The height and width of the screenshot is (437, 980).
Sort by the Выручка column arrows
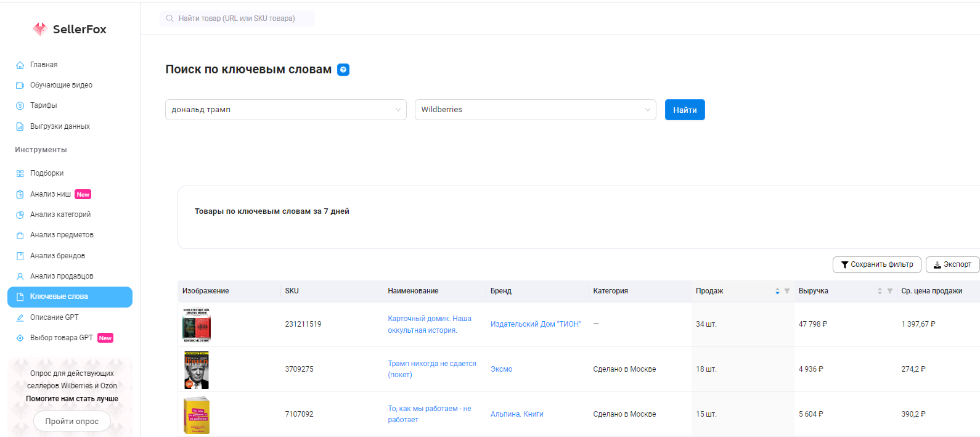(880, 291)
